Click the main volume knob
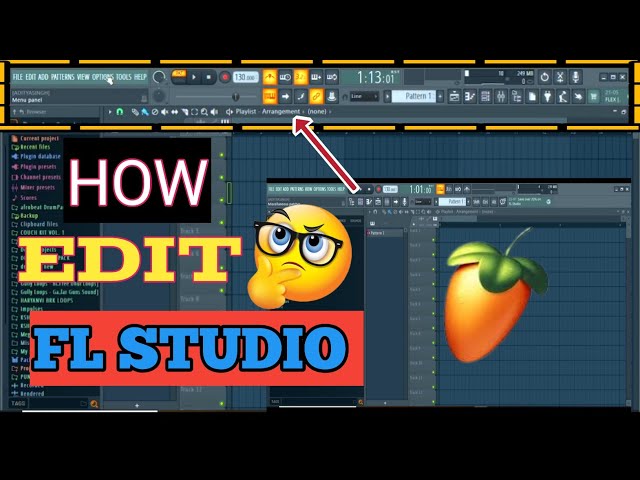This screenshot has height=480, width=640. point(158,77)
